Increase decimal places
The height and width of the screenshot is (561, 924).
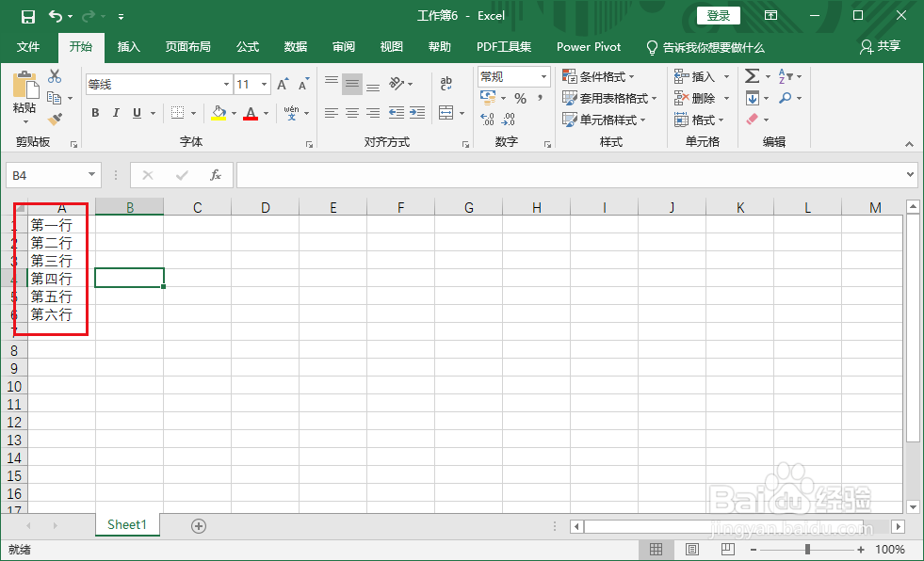[x=487, y=120]
